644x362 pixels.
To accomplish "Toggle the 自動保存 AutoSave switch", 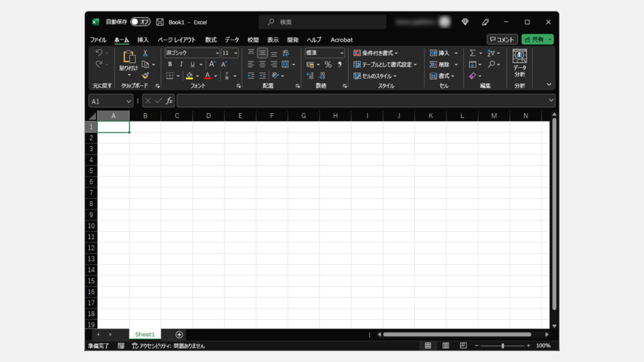I will pos(140,22).
